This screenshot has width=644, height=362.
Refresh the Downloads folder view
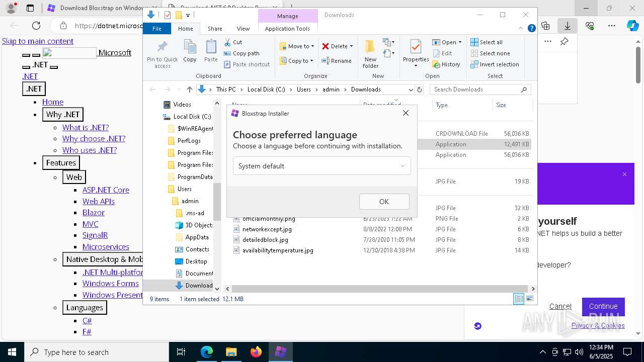[x=420, y=89]
